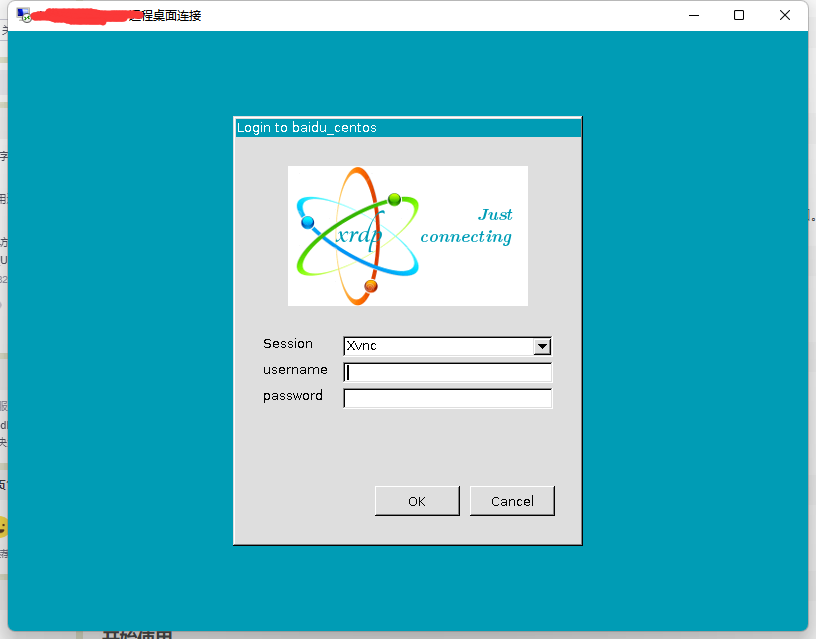816x639 pixels.
Task: Maximize the Remote Desktop window
Action: click(739, 16)
